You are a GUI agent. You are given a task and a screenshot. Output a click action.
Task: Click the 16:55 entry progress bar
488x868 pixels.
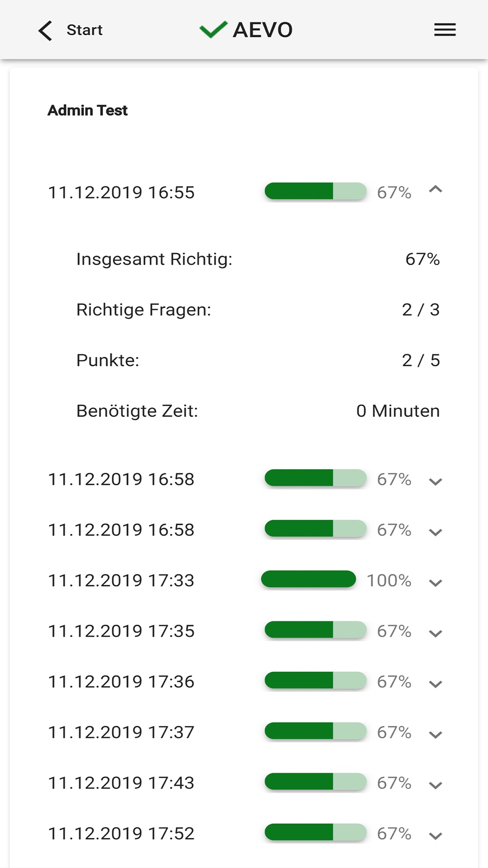pos(315,191)
